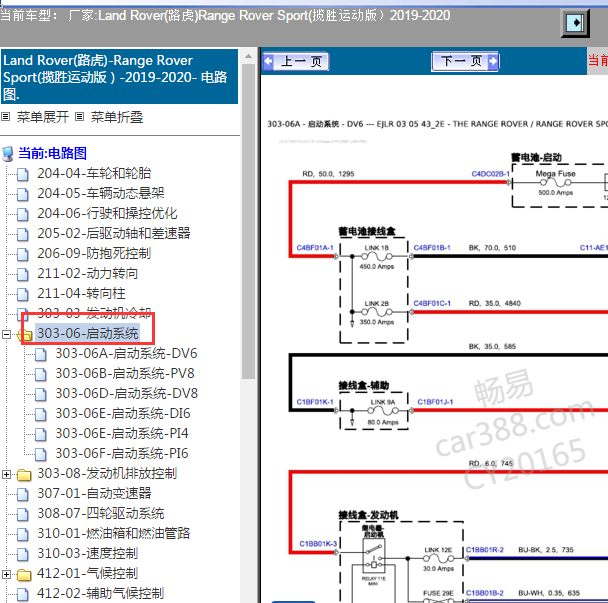Click connector label C4BF01A-1 in diagram
Screen dimensions: 608x603
[x=314, y=248]
